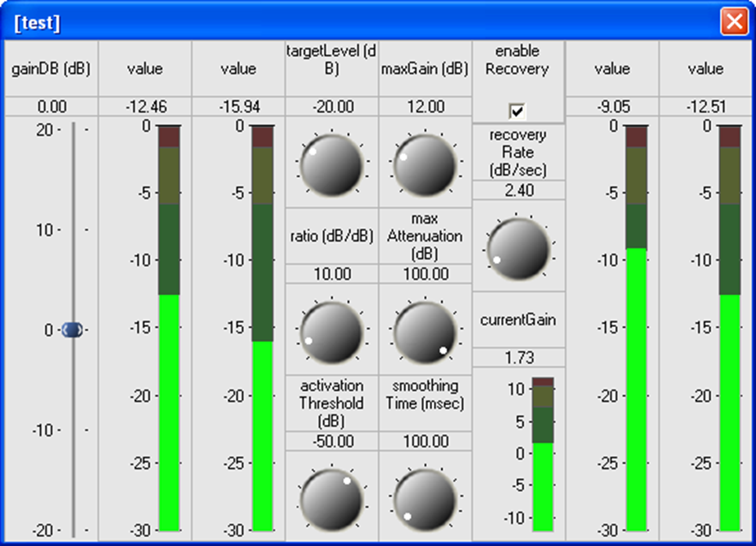This screenshot has height=546, width=756.
Task: Click the activation Threshold knob
Action: 331,498
